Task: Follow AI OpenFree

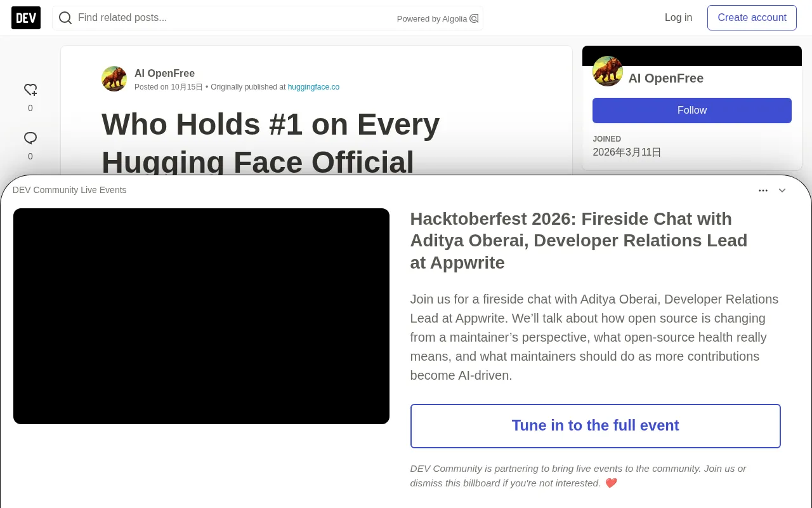Action: pyautogui.click(x=692, y=110)
